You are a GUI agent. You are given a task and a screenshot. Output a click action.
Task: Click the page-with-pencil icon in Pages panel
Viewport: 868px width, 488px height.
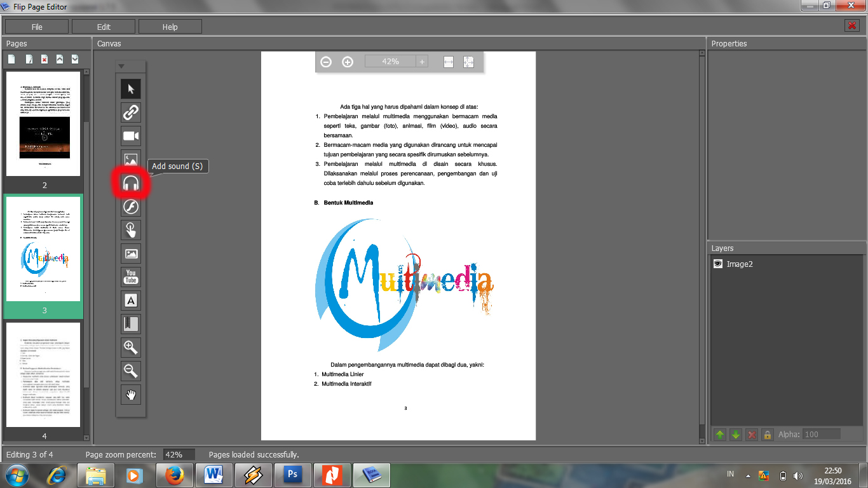coord(29,59)
